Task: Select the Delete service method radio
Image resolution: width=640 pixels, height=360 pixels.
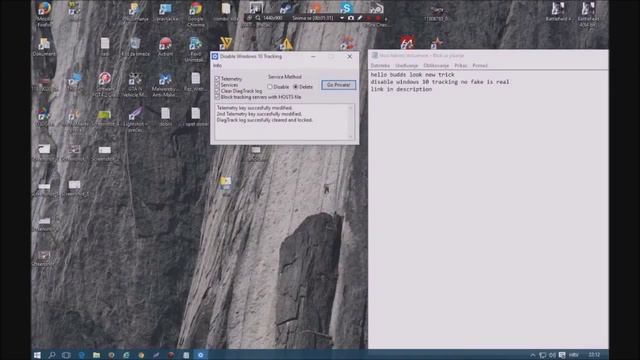Action: pos(296,87)
